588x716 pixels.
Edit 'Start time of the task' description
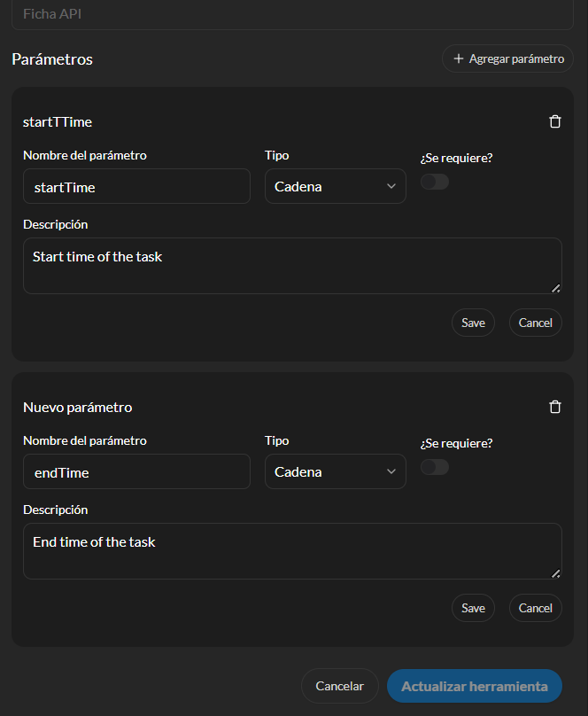pyautogui.click(x=292, y=266)
